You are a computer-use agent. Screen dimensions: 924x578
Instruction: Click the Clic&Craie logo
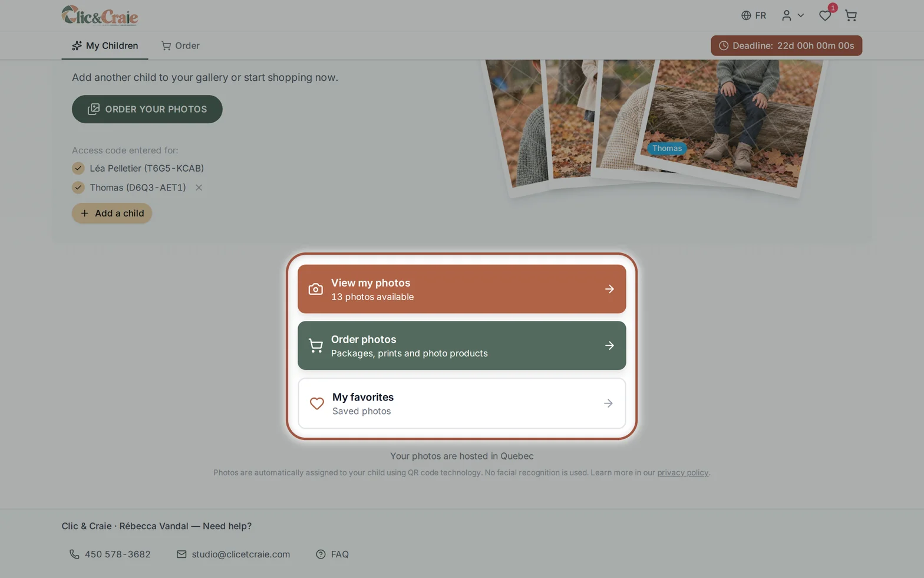pos(100,15)
